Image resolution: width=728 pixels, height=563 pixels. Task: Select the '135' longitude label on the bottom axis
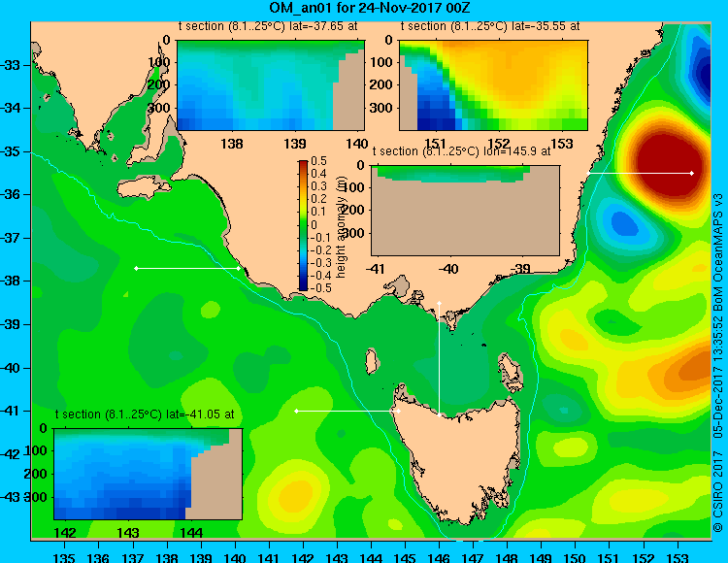tap(64, 557)
